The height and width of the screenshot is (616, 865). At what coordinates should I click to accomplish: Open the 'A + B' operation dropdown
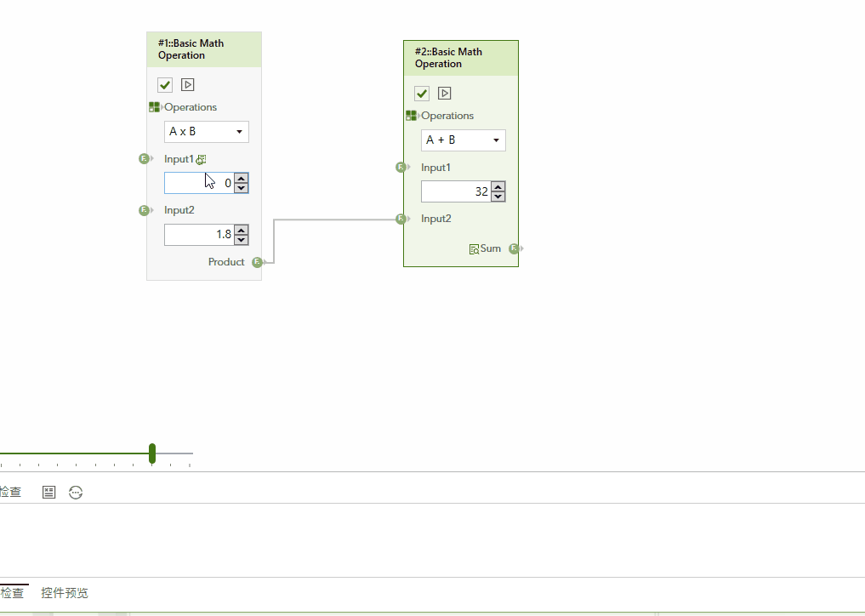point(464,140)
